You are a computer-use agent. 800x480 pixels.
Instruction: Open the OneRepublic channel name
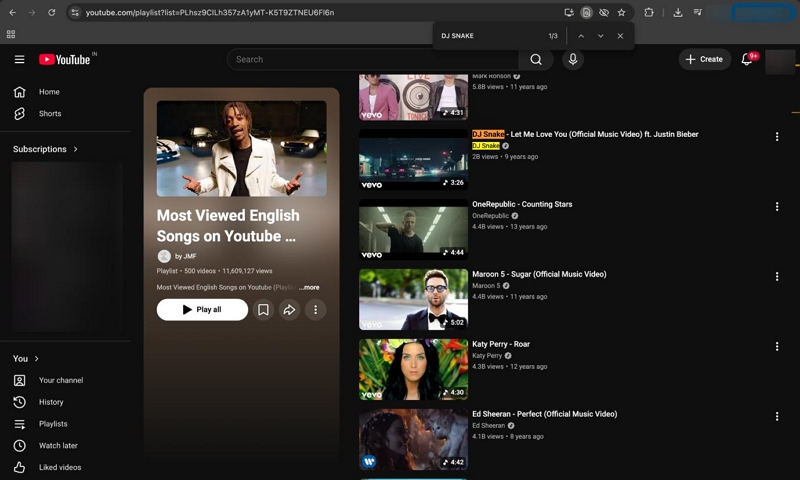click(x=490, y=216)
